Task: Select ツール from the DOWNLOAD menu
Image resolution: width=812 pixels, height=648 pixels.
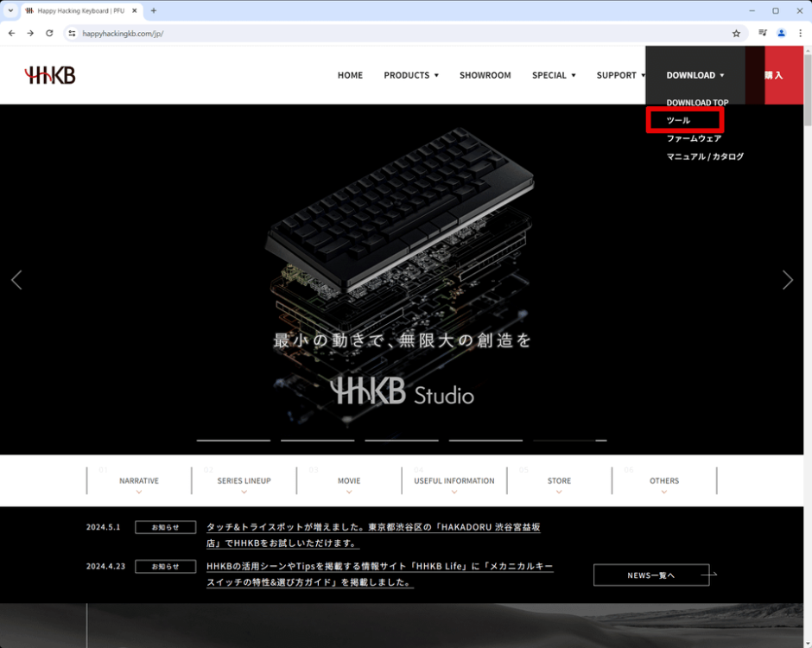Action: 676,120
